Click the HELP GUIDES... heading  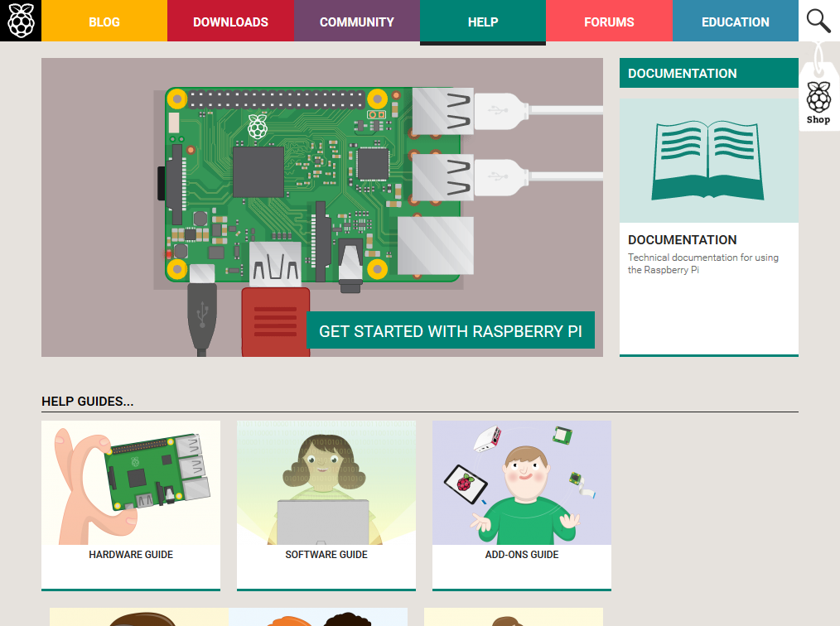point(87,401)
